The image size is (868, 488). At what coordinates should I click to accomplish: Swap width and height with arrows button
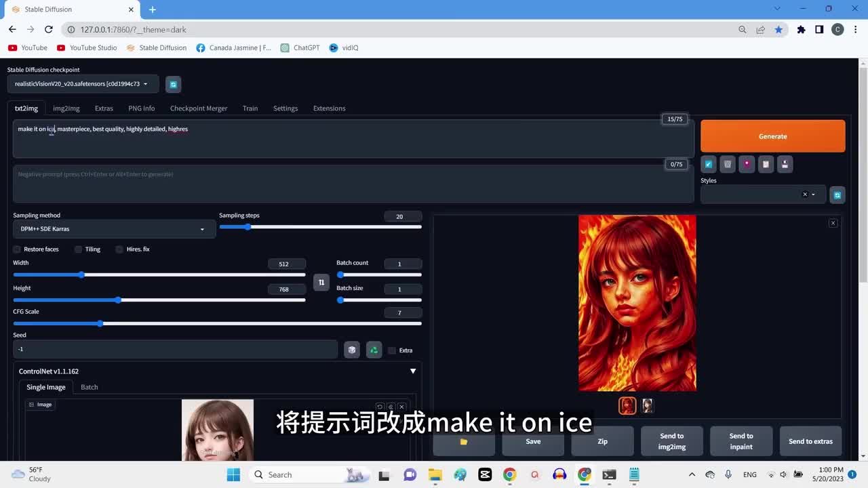click(x=321, y=282)
